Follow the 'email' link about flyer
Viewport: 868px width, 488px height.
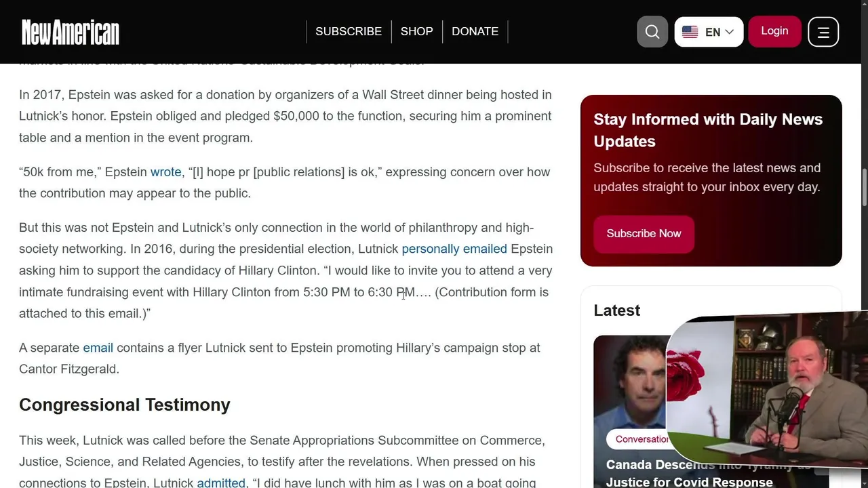98,348
